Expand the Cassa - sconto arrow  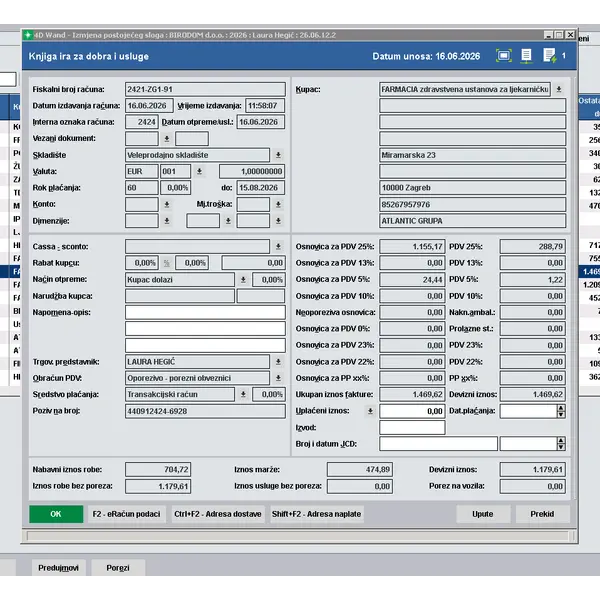click(278, 246)
